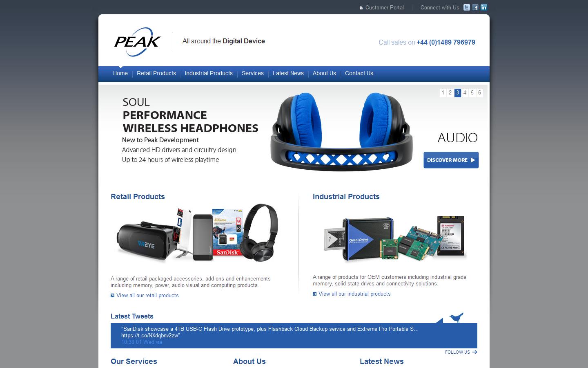Click arrow icon beside retail products link
Viewport: 588px width, 368px height.
point(112,296)
